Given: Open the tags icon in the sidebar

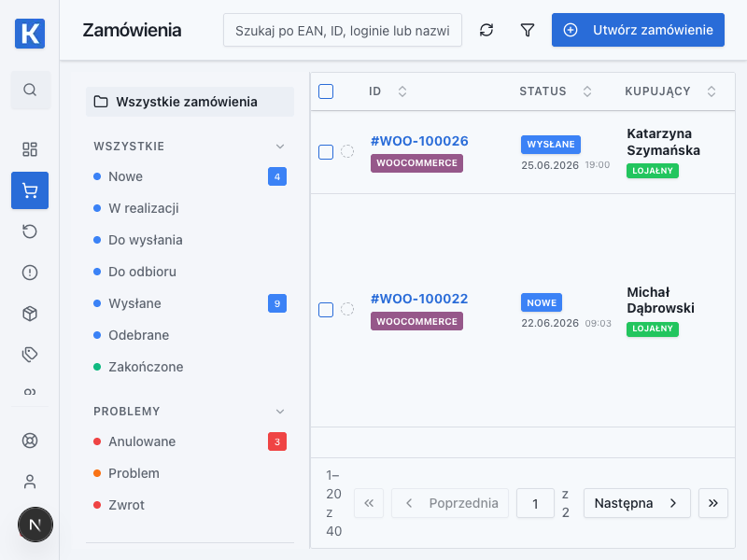Looking at the screenshot, I should click(30, 355).
